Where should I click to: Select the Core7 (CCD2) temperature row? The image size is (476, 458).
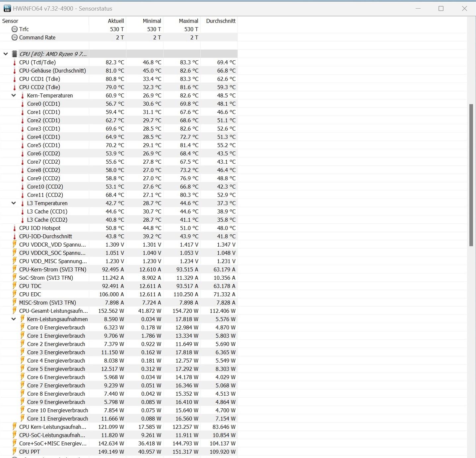click(119, 162)
